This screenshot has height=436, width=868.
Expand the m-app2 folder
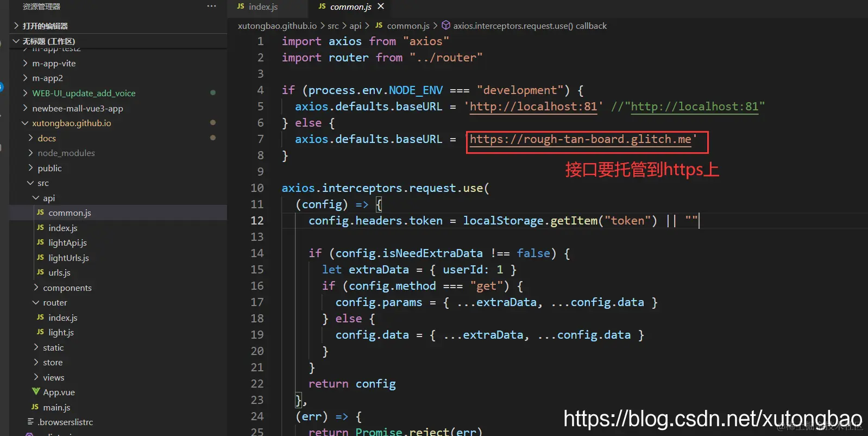47,78
